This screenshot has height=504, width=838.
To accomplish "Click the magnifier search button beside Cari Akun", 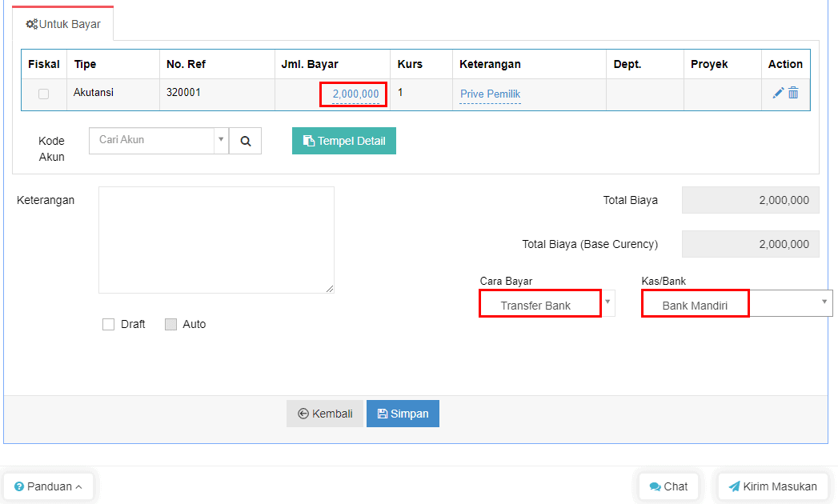I will [x=246, y=141].
